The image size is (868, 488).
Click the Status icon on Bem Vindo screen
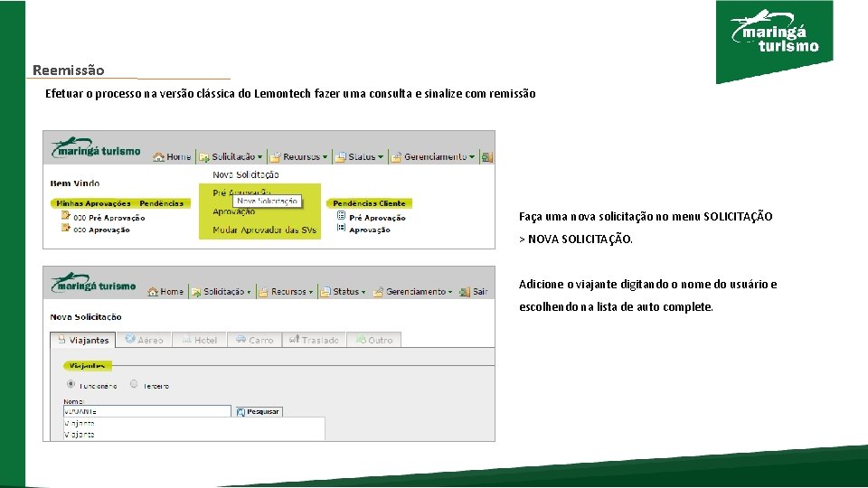click(x=341, y=157)
